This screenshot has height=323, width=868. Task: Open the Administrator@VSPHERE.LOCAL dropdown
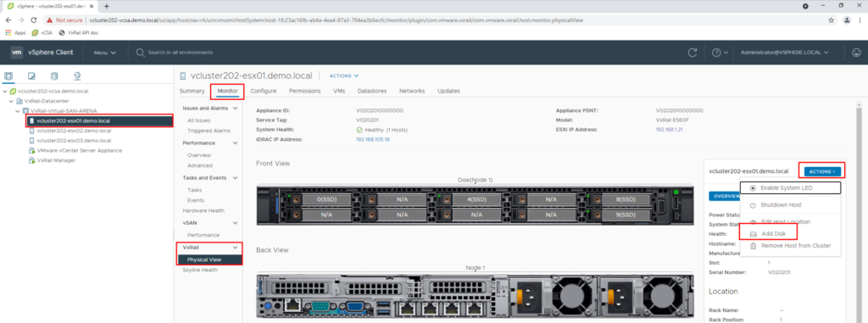coord(784,53)
